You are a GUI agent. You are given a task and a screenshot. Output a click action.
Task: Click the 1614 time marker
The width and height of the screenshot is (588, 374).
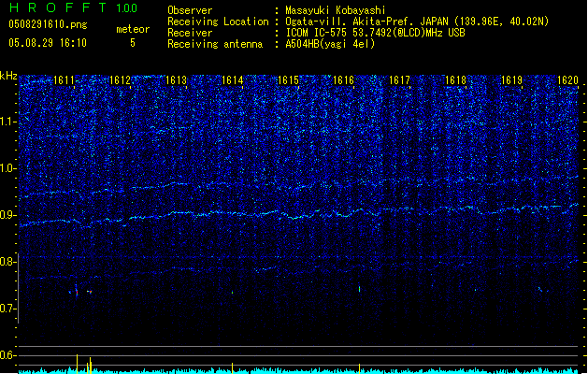click(232, 81)
